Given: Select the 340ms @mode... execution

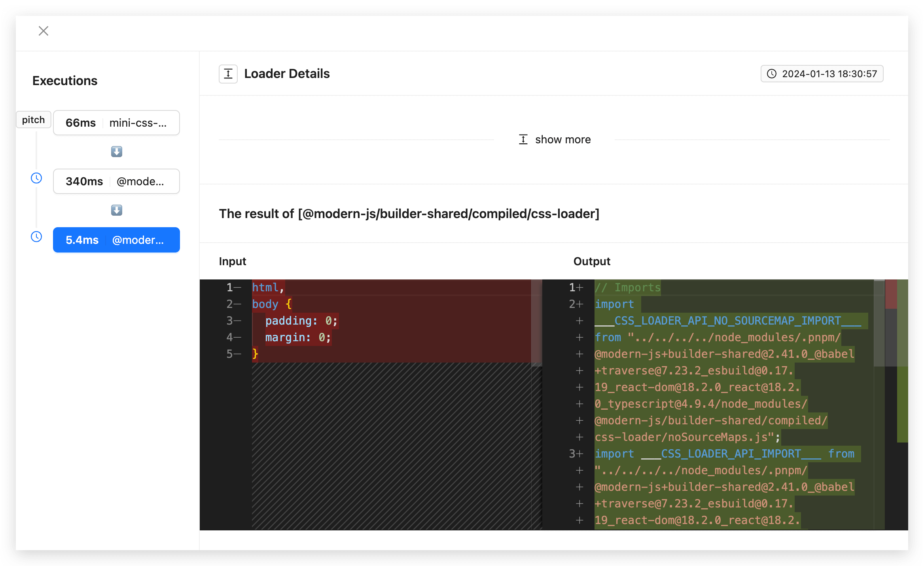Looking at the screenshot, I should point(116,181).
